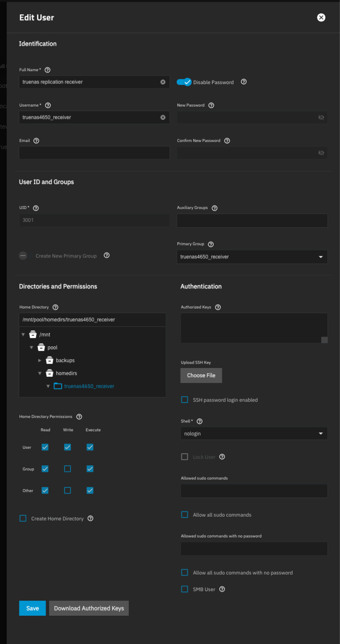Open the Shell dropdown set to nologin

[x=254, y=434]
